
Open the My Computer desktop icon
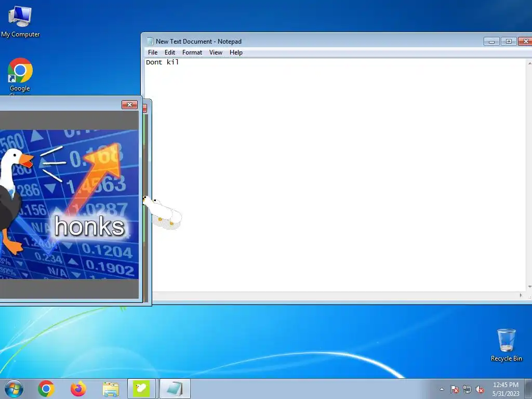20,21
